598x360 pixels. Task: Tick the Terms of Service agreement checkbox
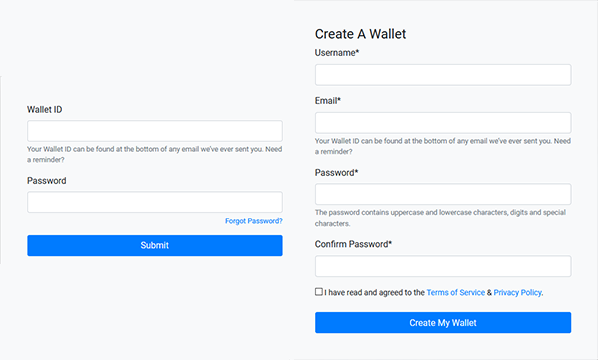(319, 292)
